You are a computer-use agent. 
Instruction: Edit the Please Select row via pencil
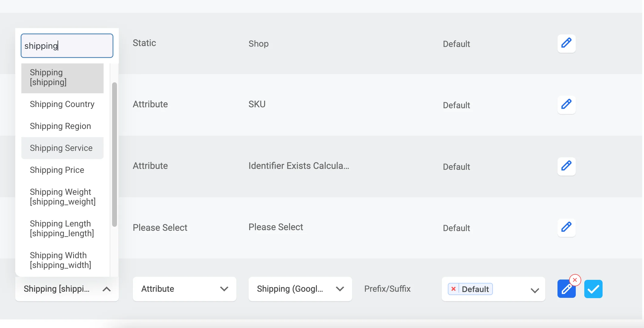(566, 228)
